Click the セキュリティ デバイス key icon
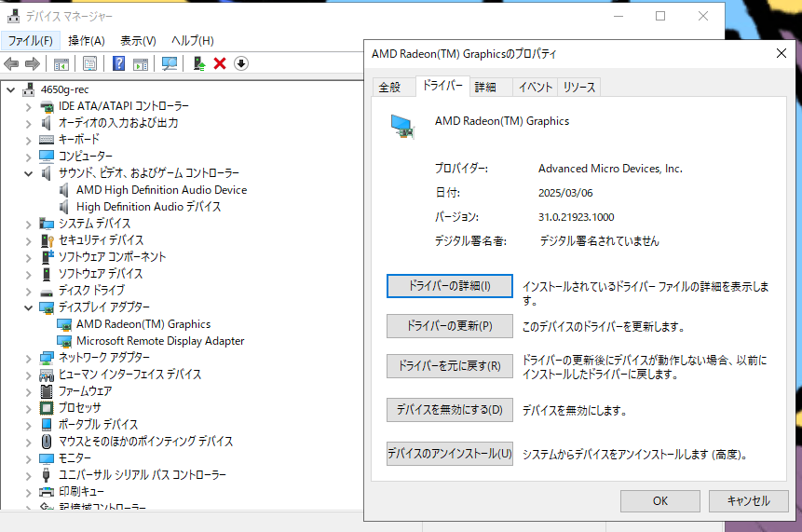 (48, 240)
